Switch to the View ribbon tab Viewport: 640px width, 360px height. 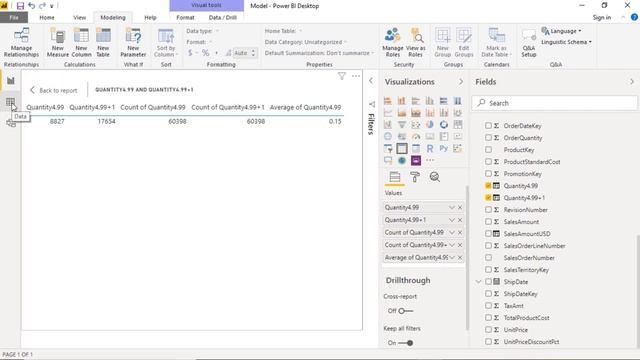point(80,18)
